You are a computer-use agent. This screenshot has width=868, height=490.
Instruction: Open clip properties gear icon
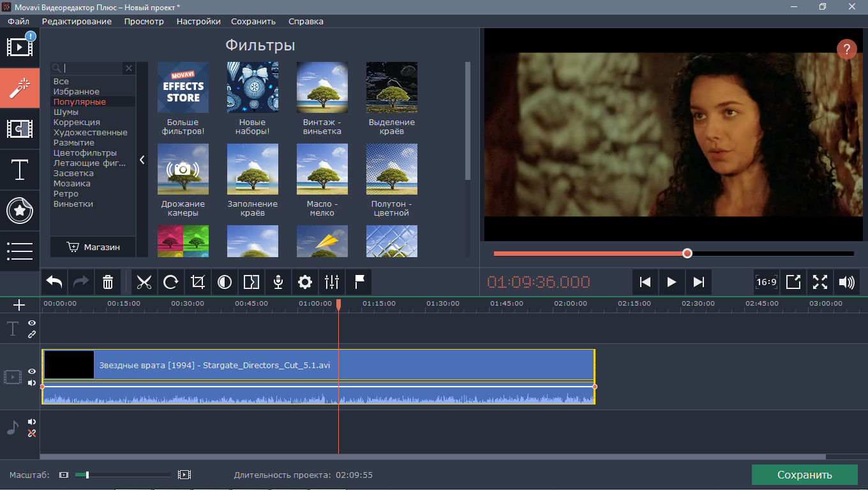tap(305, 282)
